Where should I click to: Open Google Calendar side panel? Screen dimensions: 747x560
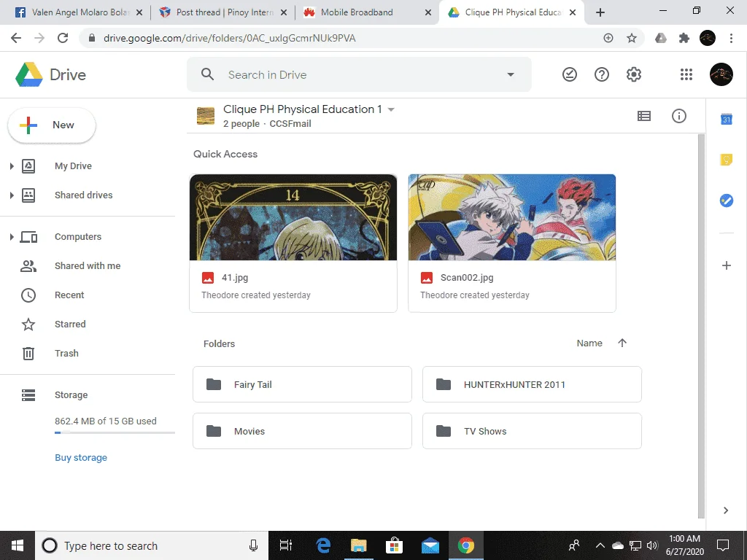(x=726, y=119)
